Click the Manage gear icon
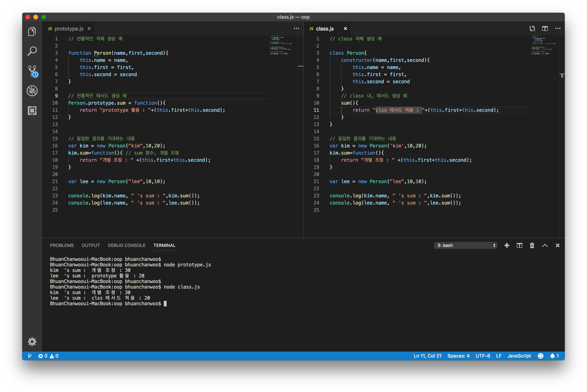 32,341
